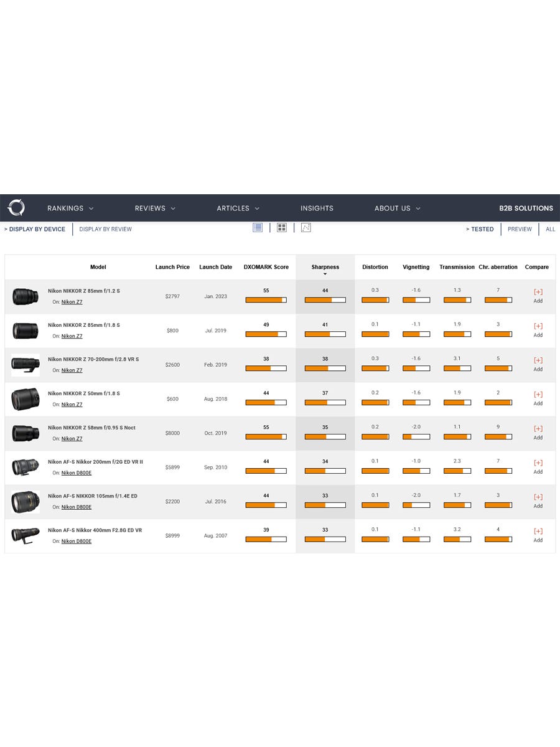Screen dimensions: 560x747
Task: Sort by Launch Price column
Action: [172, 267]
